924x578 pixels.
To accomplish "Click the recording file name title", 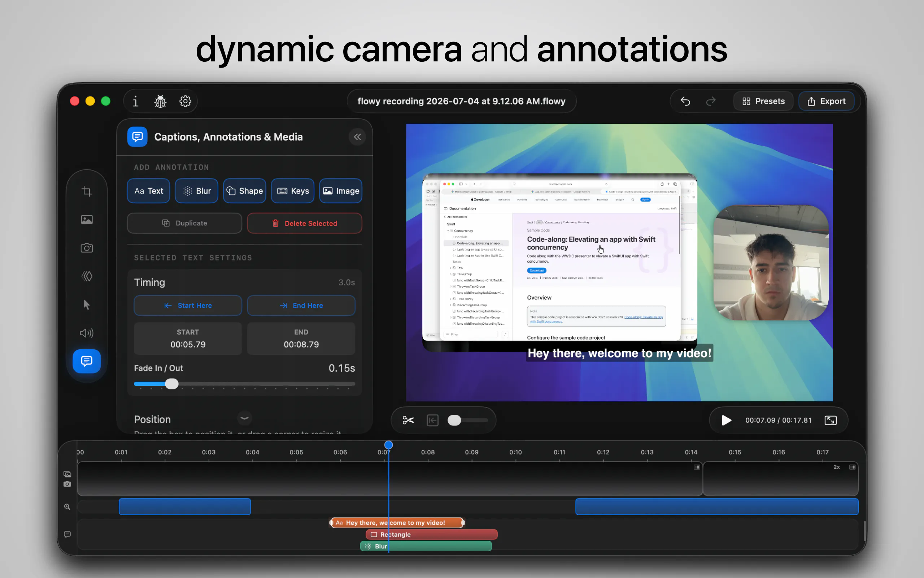I will point(461,101).
